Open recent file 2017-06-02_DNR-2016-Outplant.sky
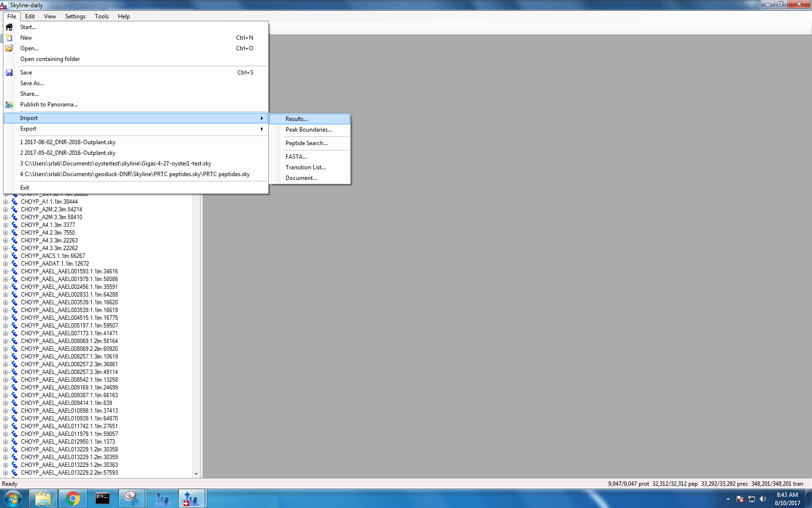The image size is (812, 508). pyautogui.click(x=136, y=142)
